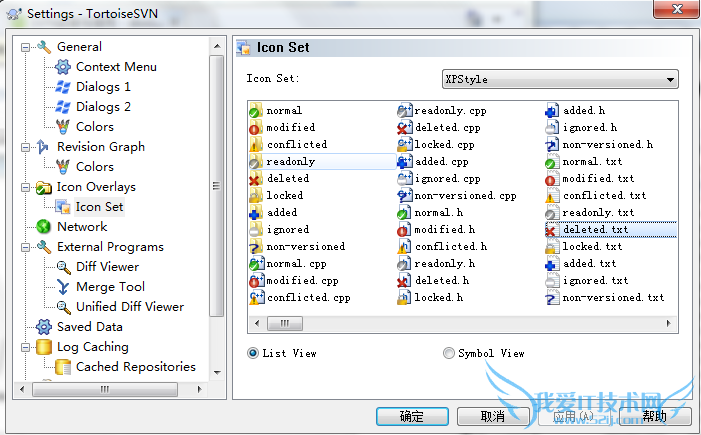Click the Saved Data gear icon
This screenshot has height=435, width=701.
pos(43,327)
